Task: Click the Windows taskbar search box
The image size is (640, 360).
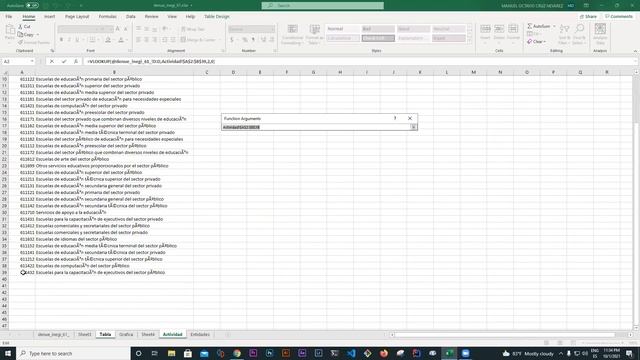Action: coord(73,353)
